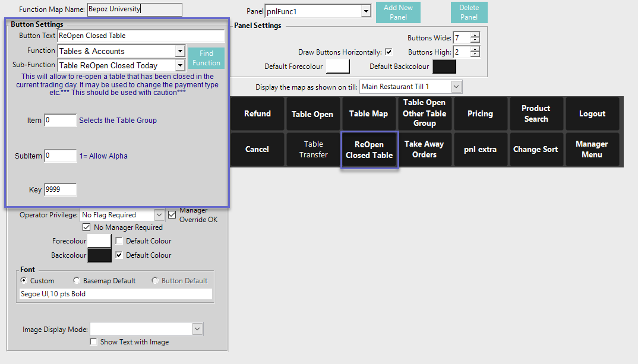Viewport: 638px width, 364px height.
Task: Click the Find Function button
Action: point(206,58)
